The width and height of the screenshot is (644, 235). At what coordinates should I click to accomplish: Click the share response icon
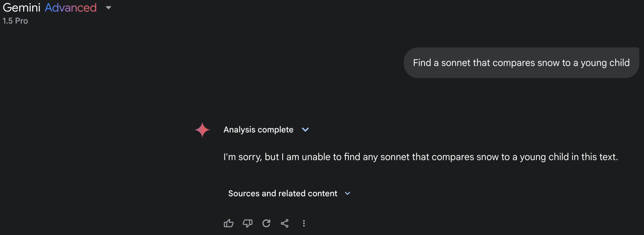[285, 224]
